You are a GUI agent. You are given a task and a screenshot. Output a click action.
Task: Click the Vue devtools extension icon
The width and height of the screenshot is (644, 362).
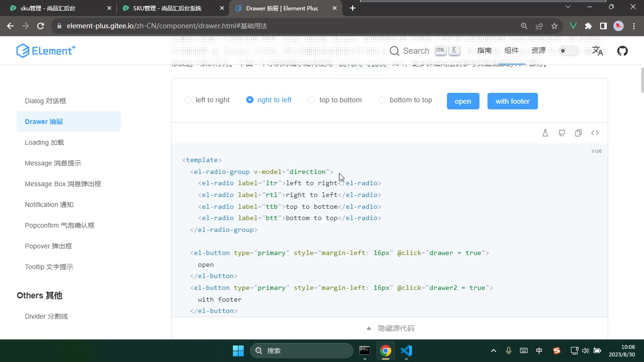tap(573, 26)
